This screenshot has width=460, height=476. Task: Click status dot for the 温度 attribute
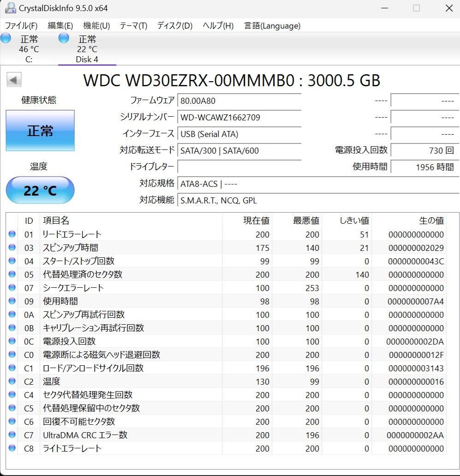[x=12, y=381]
